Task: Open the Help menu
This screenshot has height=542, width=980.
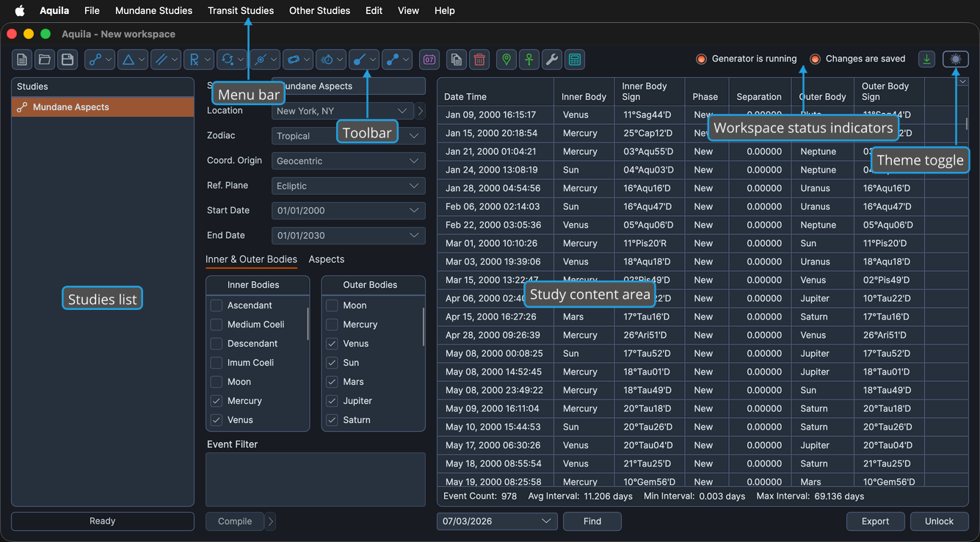Action: 444,10
